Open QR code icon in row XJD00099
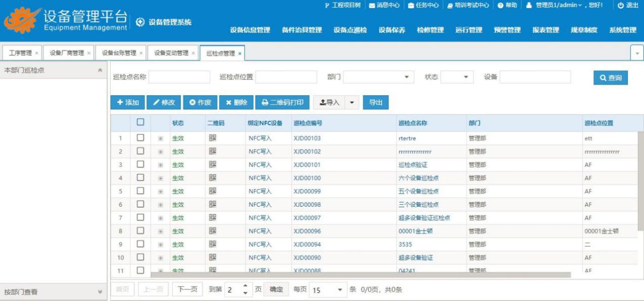This screenshot has width=644, height=301. tap(212, 191)
